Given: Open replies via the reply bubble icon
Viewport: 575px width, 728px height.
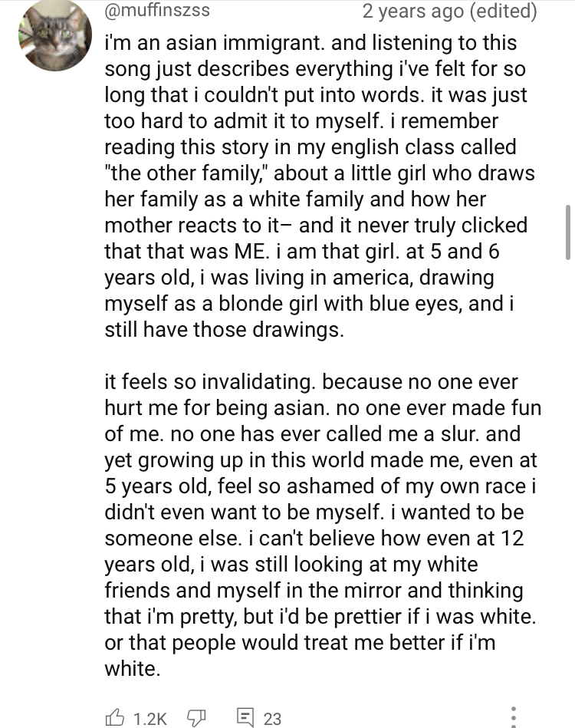Looking at the screenshot, I should (245, 717).
